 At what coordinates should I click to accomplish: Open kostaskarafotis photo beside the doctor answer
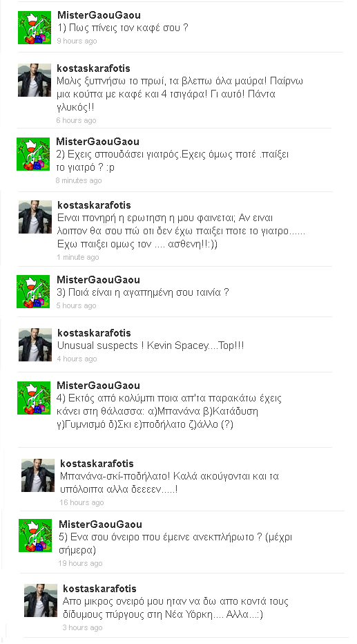click(x=35, y=217)
